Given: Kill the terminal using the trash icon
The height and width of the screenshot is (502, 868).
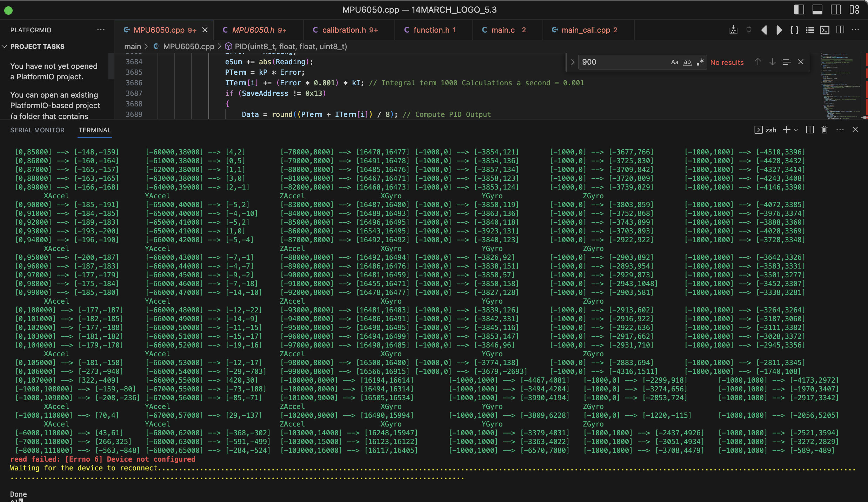Looking at the screenshot, I should pos(824,130).
